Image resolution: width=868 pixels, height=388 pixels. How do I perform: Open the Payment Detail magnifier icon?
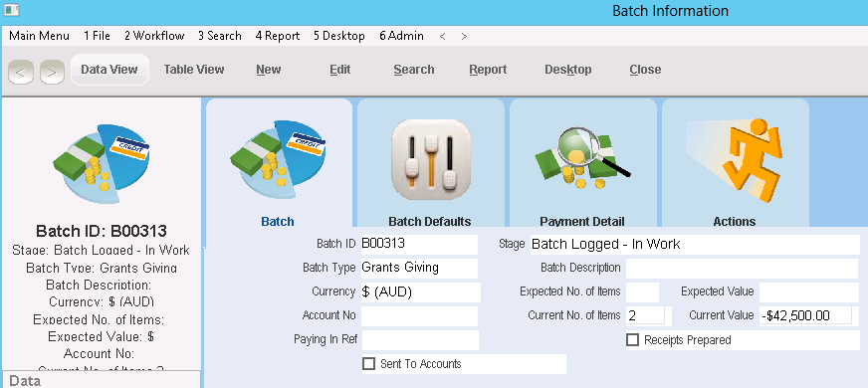tap(582, 157)
